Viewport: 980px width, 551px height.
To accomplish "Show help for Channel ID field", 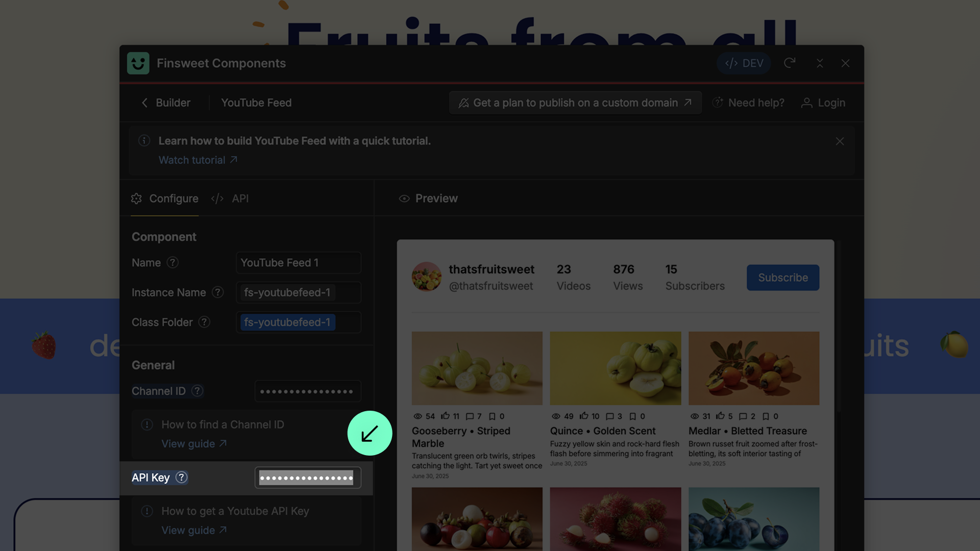I will 197,391.
